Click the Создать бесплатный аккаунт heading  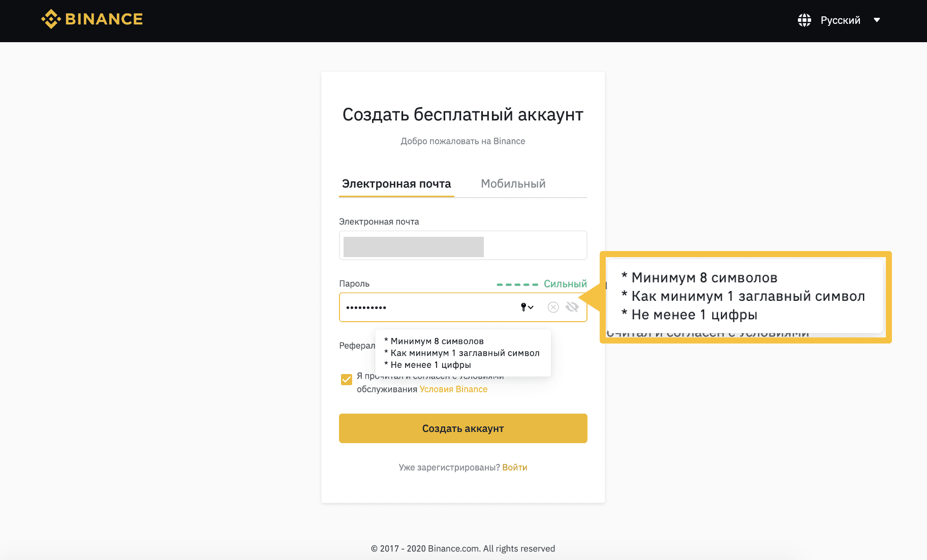[463, 115]
